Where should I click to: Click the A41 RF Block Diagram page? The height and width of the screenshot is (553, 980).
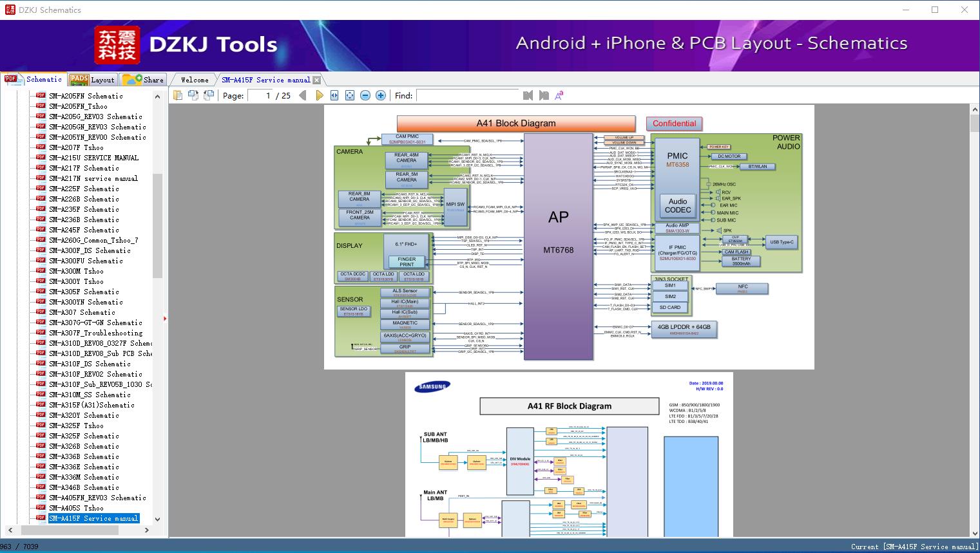point(569,455)
